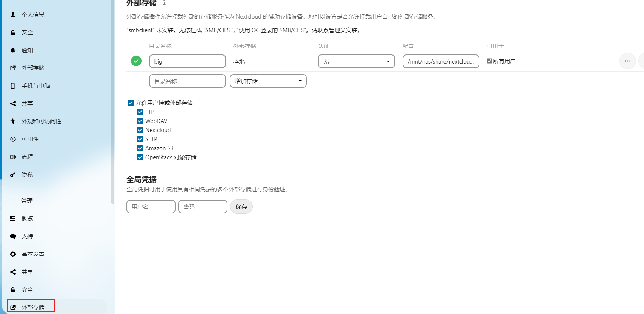Click the 用户名 input field

point(151,207)
